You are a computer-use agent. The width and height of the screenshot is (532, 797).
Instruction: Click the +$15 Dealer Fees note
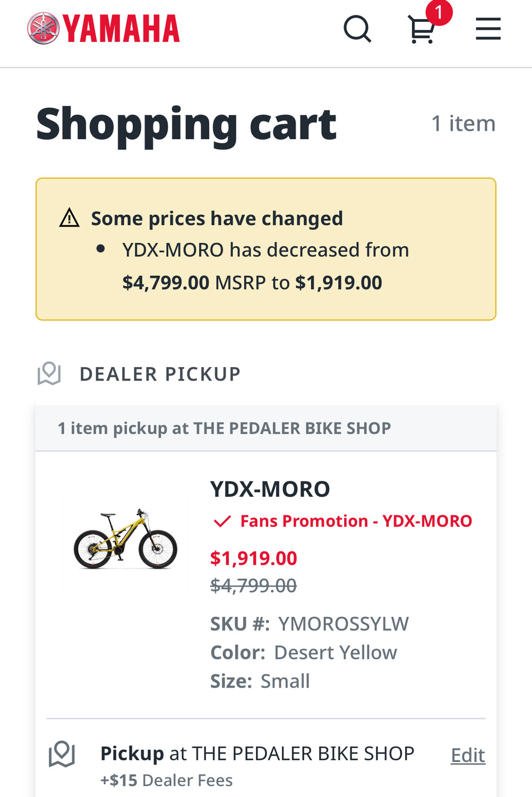pos(166,780)
